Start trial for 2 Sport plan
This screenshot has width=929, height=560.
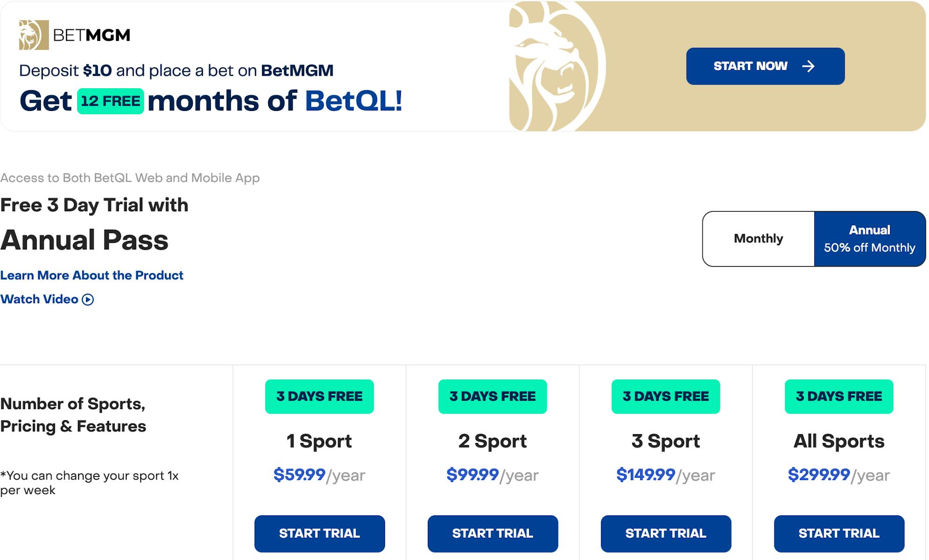[x=492, y=534]
